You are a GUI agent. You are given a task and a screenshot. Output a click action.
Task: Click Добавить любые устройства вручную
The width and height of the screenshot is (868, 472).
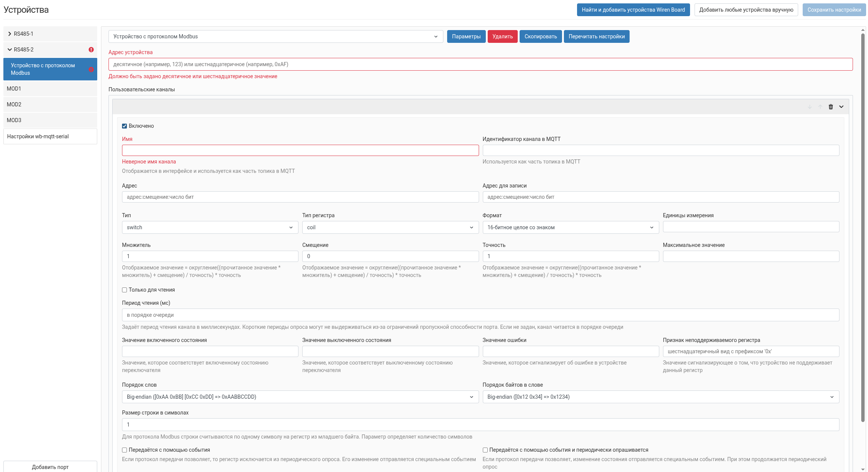tap(746, 10)
